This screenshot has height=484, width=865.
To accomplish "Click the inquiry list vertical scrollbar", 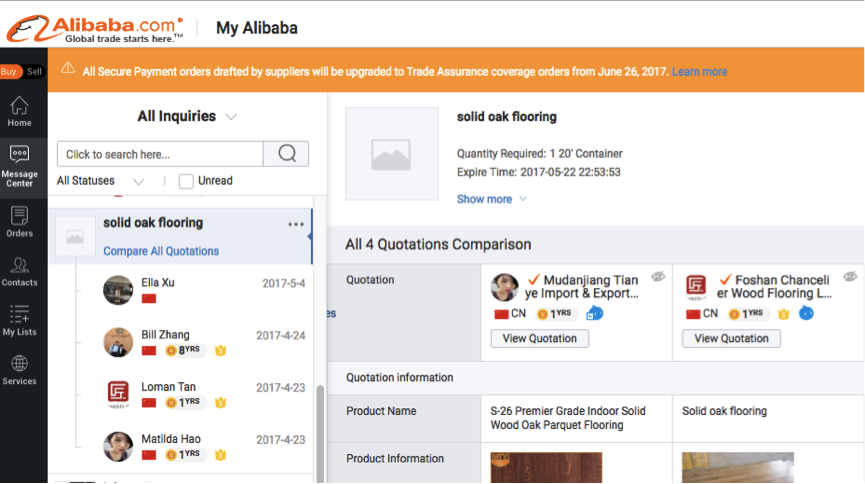I will (320, 433).
